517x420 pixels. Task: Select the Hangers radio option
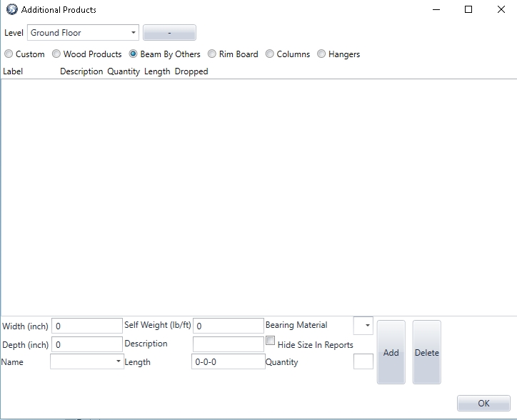click(321, 54)
